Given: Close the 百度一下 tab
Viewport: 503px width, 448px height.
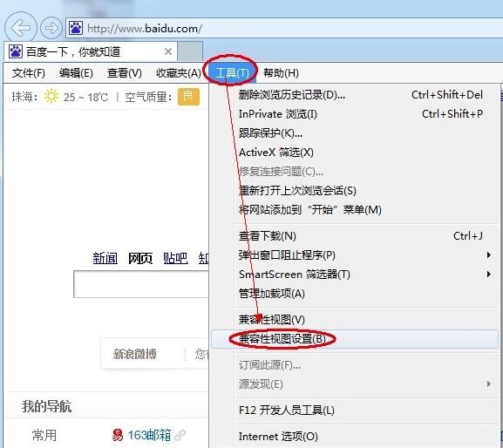Looking at the screenshot, I should point(168,51).
